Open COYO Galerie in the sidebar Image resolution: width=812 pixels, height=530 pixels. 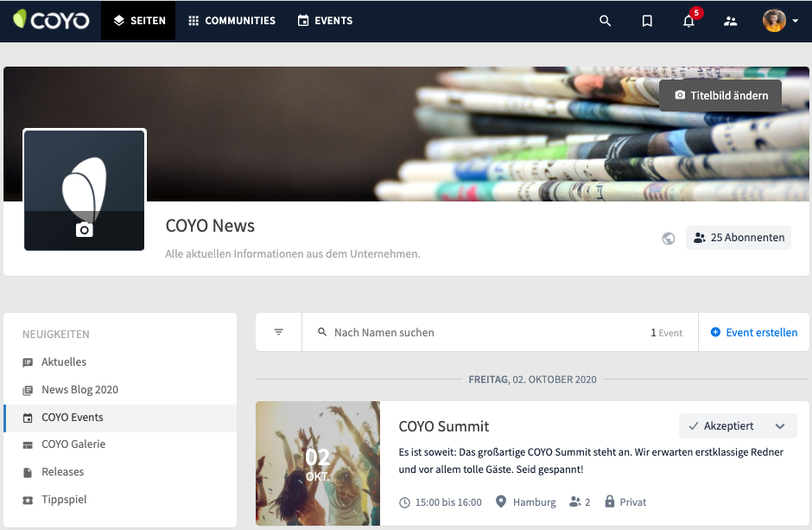[x=120, y=444]
